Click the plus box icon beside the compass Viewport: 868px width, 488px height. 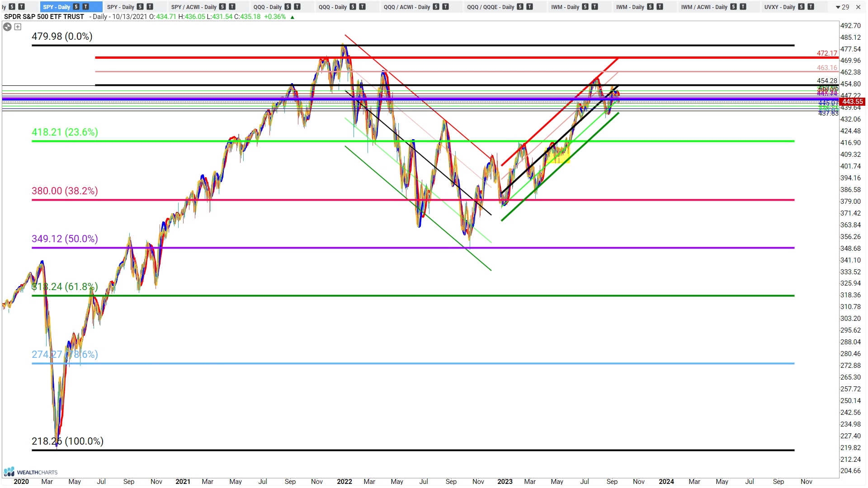click(18, 27)
